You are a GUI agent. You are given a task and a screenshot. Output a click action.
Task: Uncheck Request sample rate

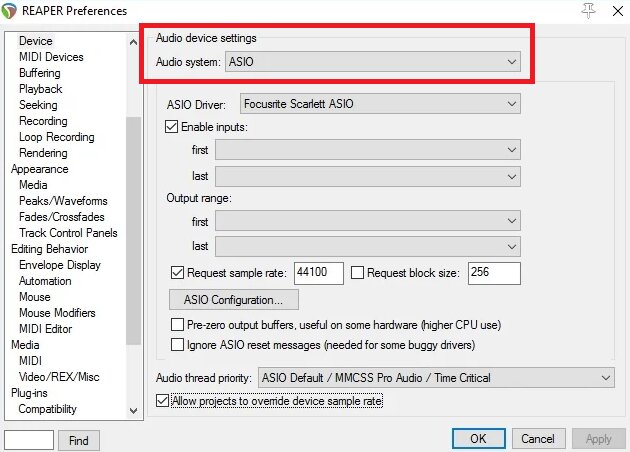pyautogui.click(x=178, y=273)
